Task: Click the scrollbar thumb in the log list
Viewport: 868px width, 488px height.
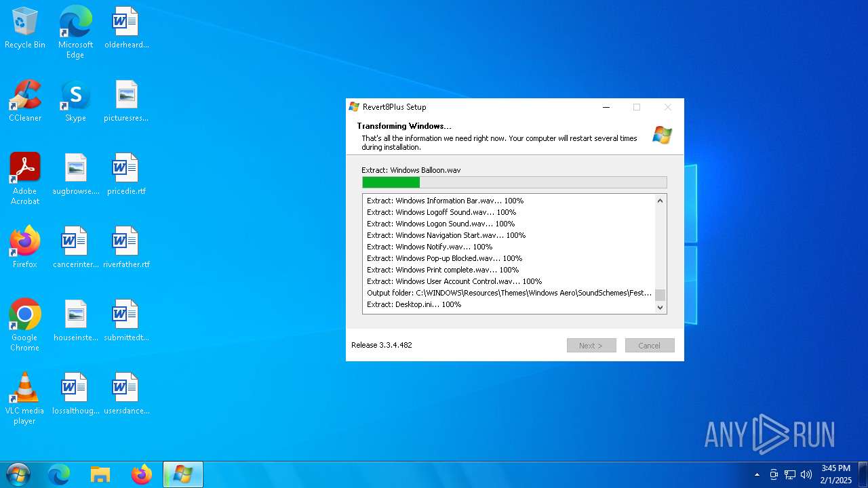Action: (x=660, y=295)
